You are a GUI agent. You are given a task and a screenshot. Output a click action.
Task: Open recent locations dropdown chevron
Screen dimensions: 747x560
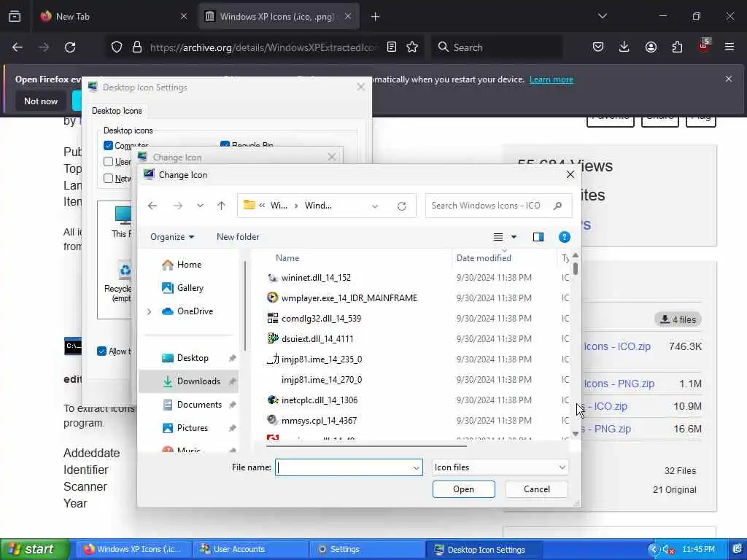click(200, 206)
